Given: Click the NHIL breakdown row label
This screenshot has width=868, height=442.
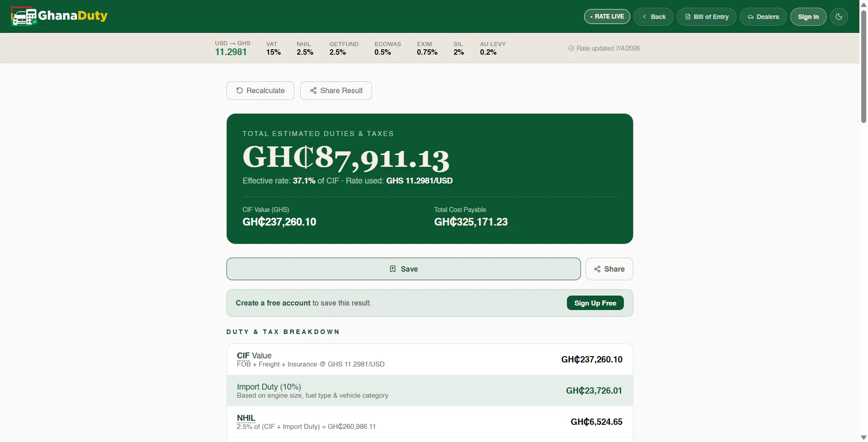Looking at the screenshot, I should point(246,418).
